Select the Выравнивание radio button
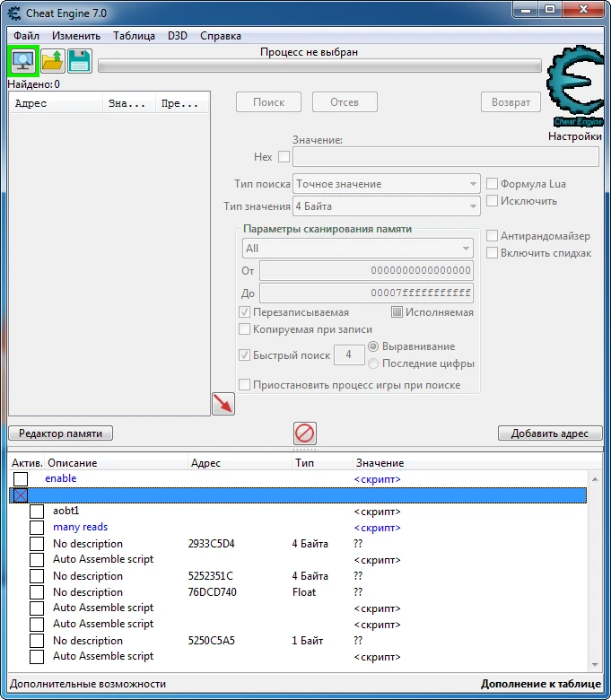 pyautogui.click(x=373, y=346)
